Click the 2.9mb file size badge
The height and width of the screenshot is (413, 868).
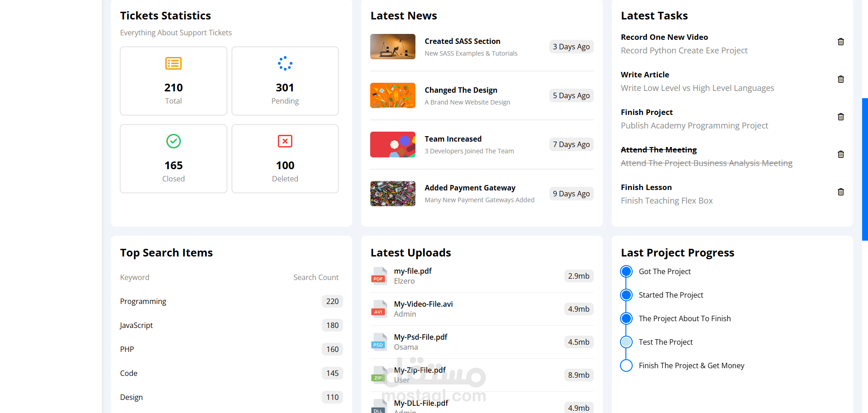[x=579, y=276]
